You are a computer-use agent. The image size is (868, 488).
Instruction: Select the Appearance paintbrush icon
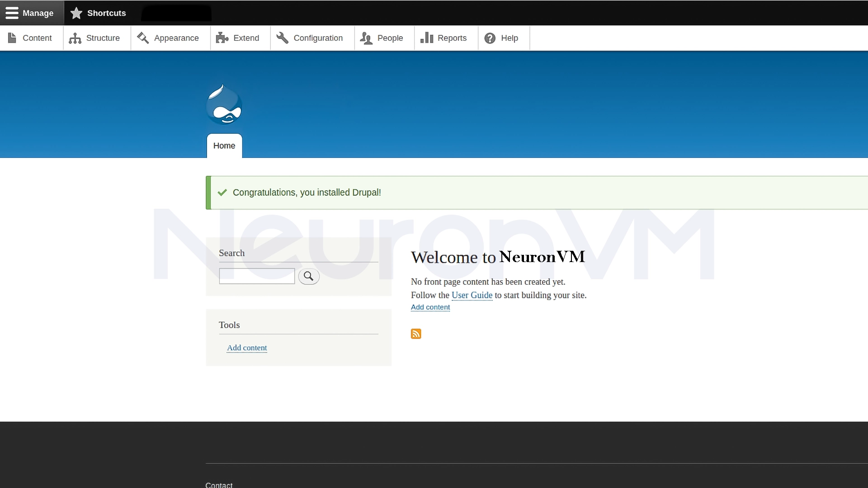[x=143, y=38]
